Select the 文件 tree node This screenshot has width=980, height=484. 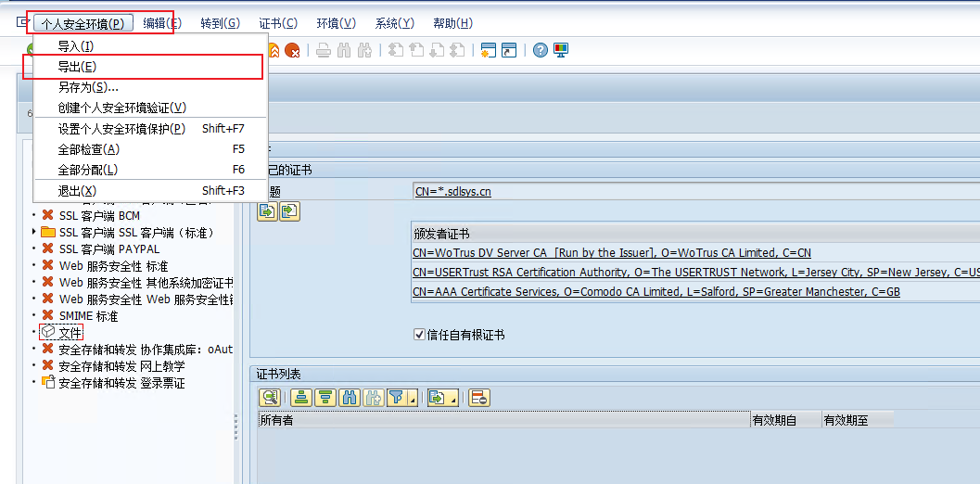pos(70,332)
